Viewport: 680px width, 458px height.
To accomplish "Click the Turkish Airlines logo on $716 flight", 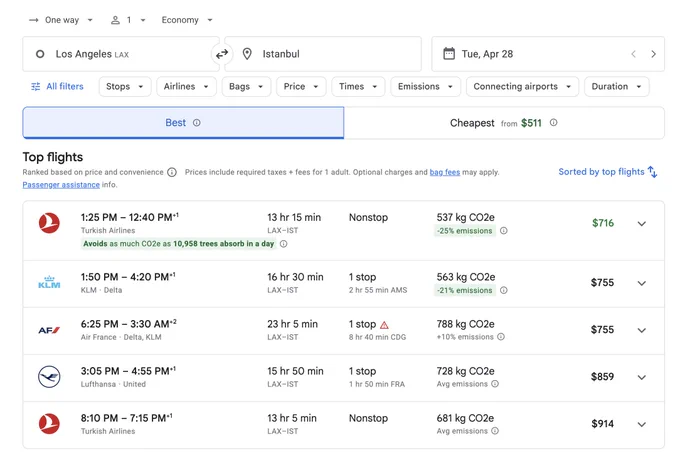I will pyautogui.click(x=49, y=223).
